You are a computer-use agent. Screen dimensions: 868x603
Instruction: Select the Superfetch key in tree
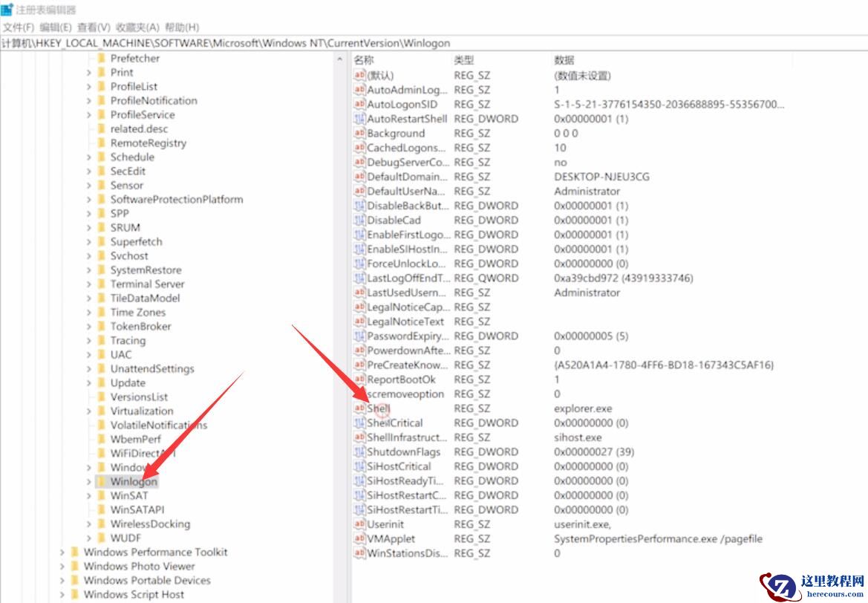(136, 242)
